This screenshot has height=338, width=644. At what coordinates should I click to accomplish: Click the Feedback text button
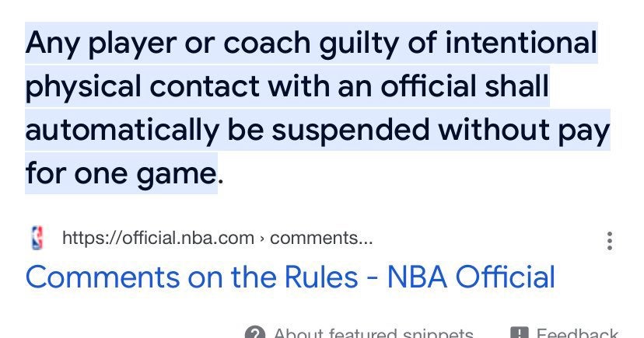tap(578, 334)
